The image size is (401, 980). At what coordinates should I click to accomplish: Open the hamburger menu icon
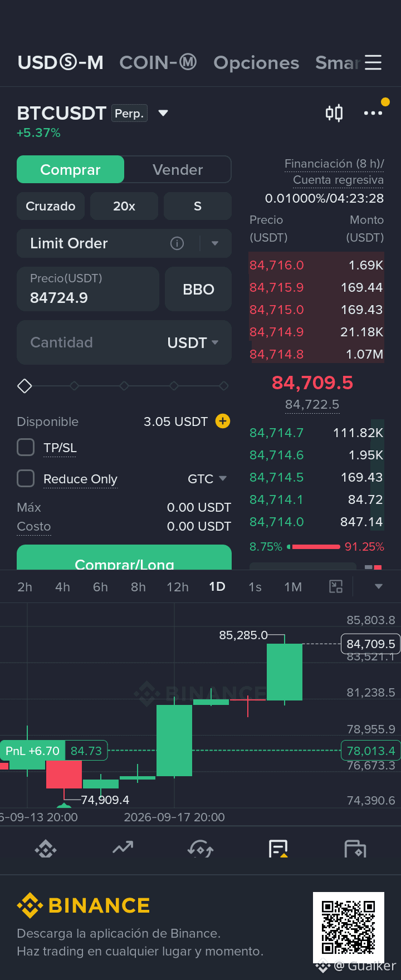click(x=373, y=62)
